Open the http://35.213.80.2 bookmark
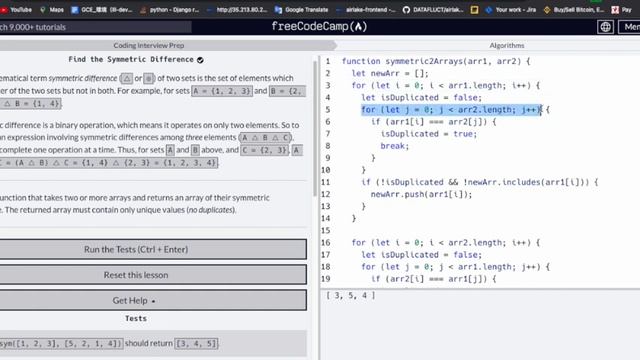The image size is (640, 360). 237,9
